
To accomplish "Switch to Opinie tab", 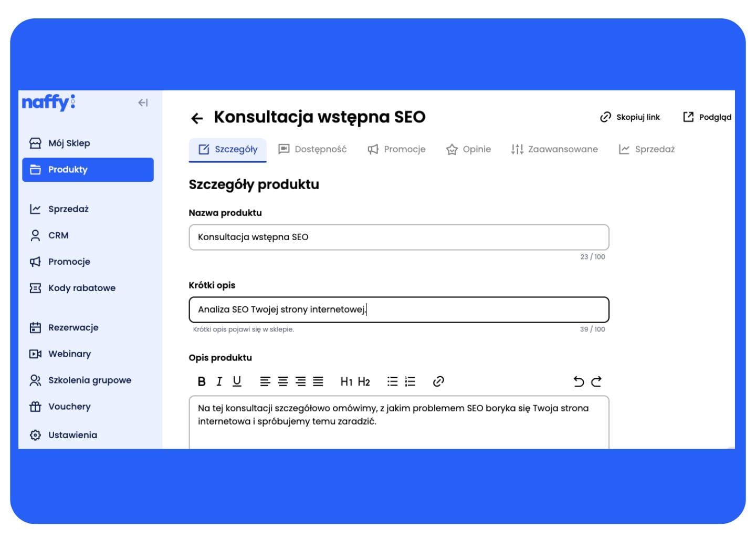I will [x=468, y=149].
